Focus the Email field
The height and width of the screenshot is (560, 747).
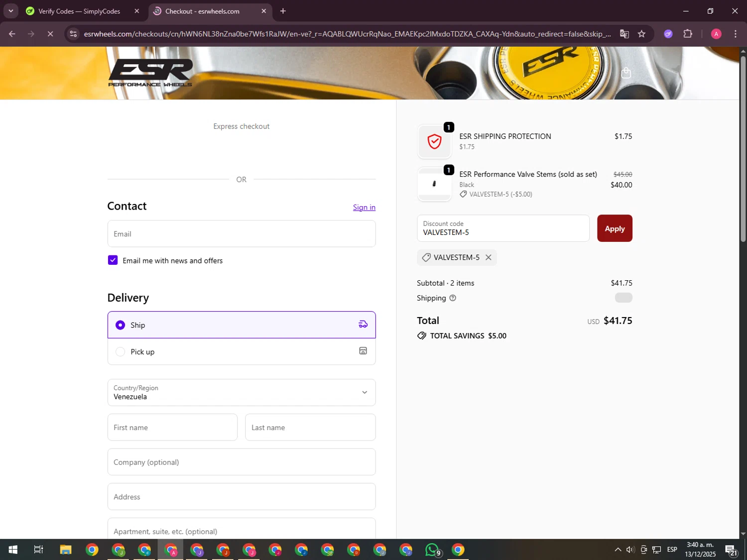pos(242,233)
